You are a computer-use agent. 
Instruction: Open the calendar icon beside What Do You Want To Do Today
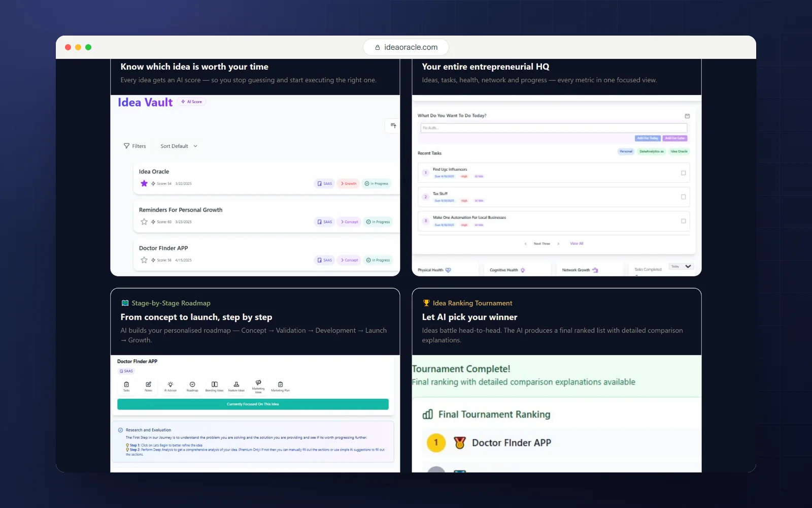687,116
